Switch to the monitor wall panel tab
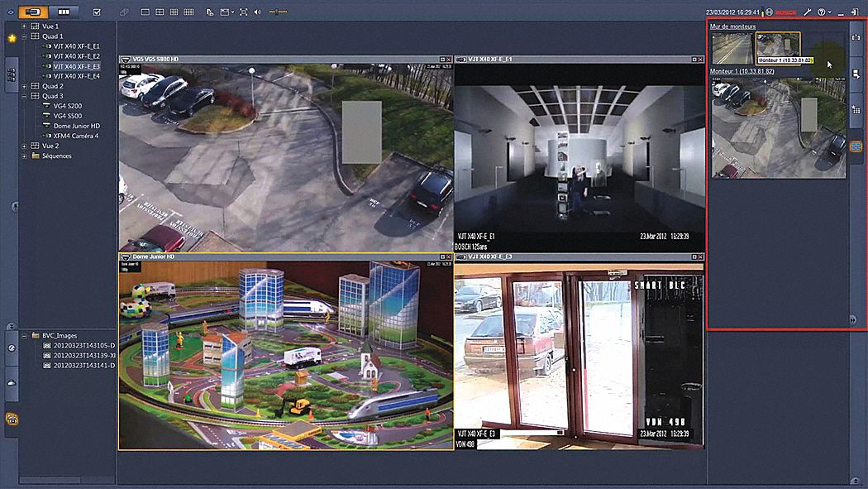 (856, 146)
